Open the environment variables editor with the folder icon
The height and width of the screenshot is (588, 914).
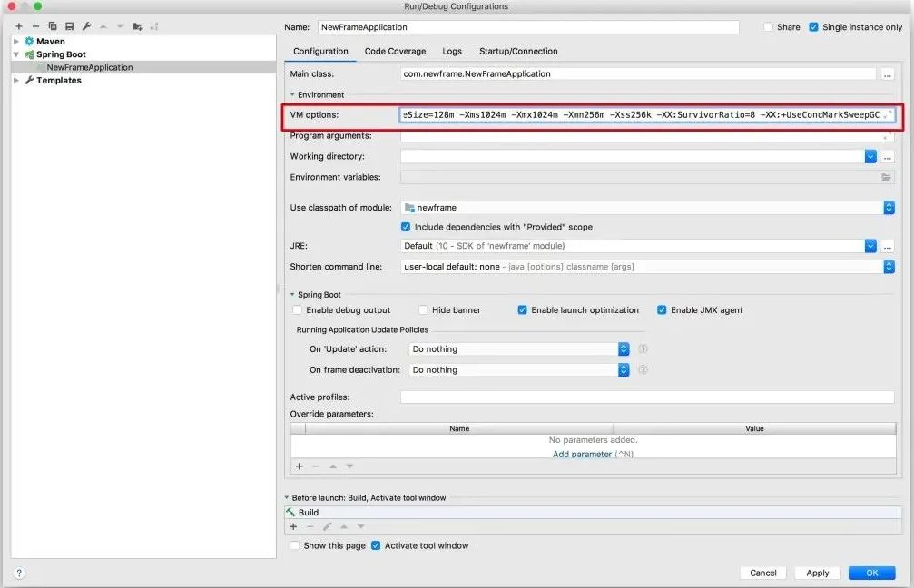(886, 177)
